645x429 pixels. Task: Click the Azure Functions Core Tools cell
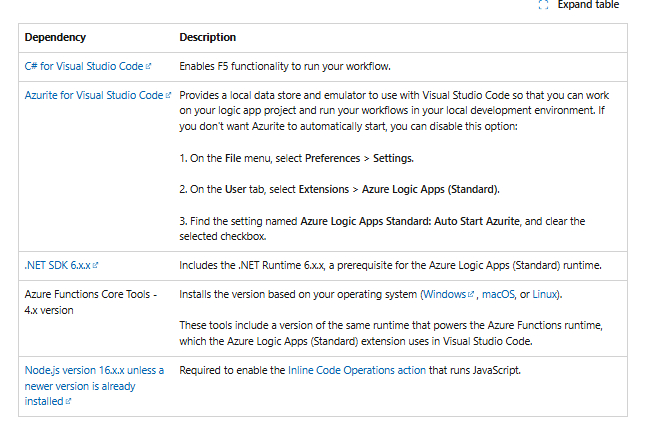[x=92, y=302]
